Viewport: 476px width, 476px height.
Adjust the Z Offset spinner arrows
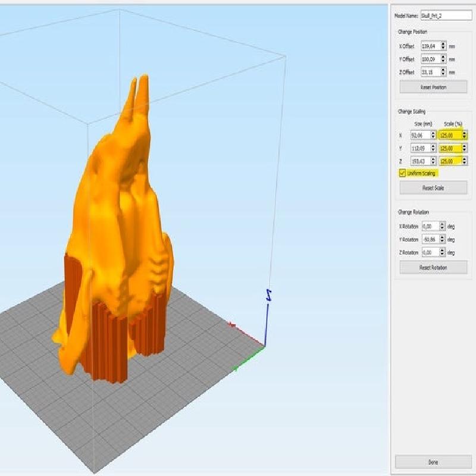(x=443, y=72)
